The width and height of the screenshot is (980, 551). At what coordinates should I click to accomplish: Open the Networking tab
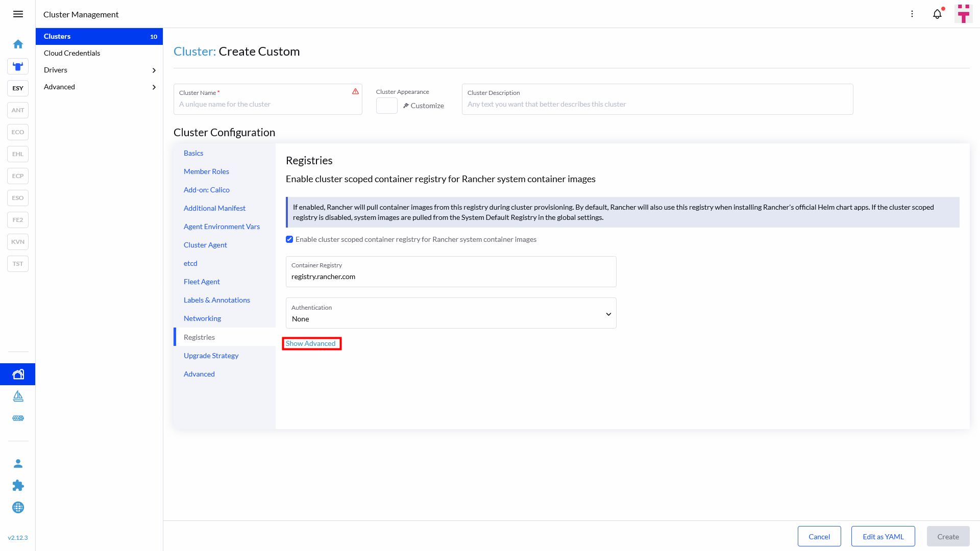[x=202, y=318]
